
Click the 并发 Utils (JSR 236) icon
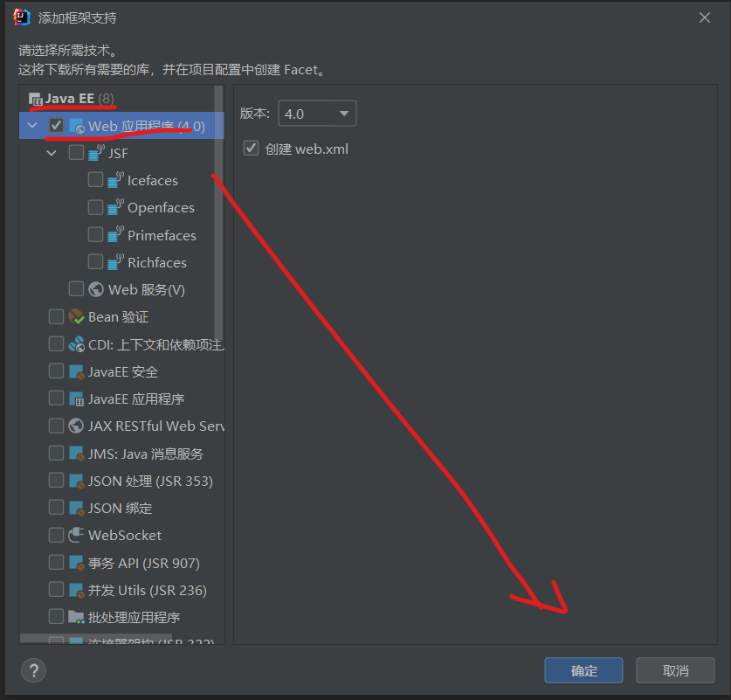pos(76,590)
